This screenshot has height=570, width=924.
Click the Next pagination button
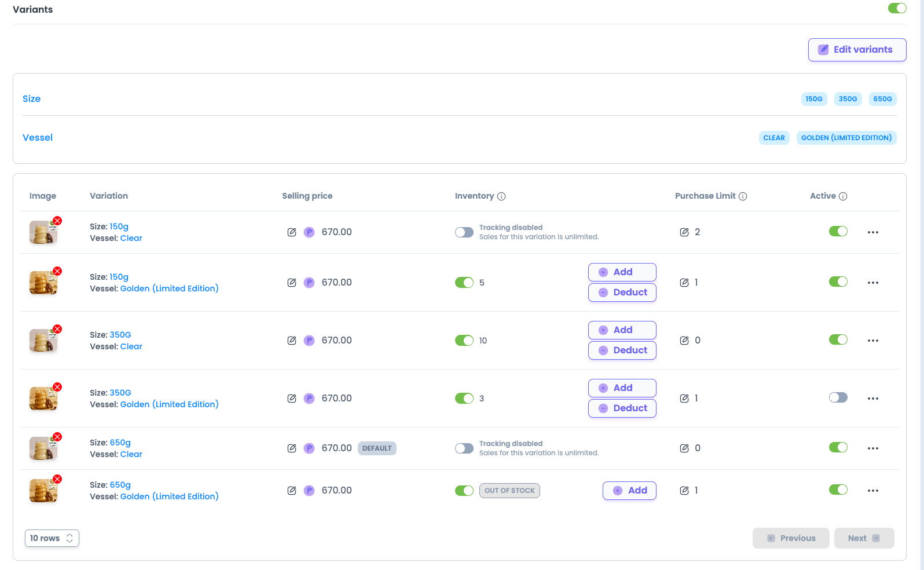864,538
